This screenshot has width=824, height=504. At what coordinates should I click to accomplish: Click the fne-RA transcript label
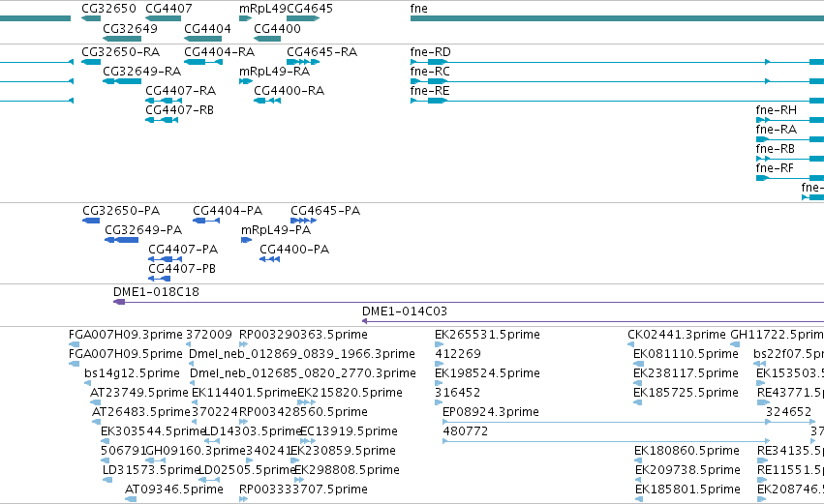point(777,130)
